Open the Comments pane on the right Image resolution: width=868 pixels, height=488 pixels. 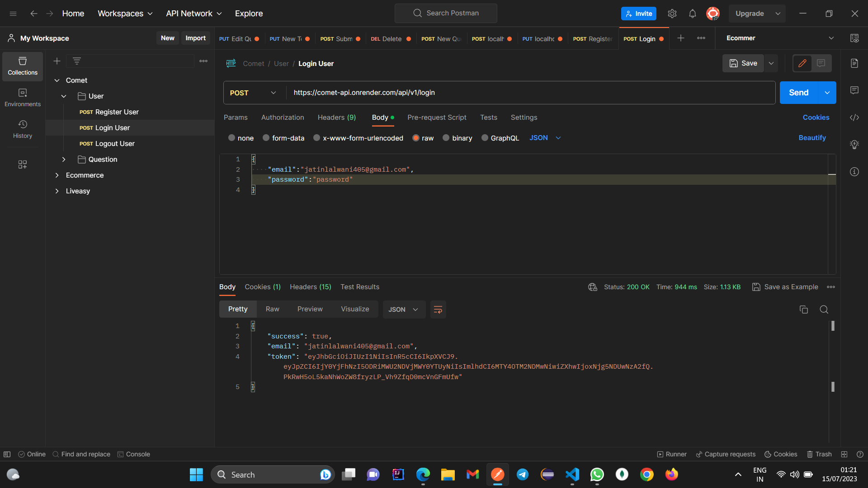[854, 90]
